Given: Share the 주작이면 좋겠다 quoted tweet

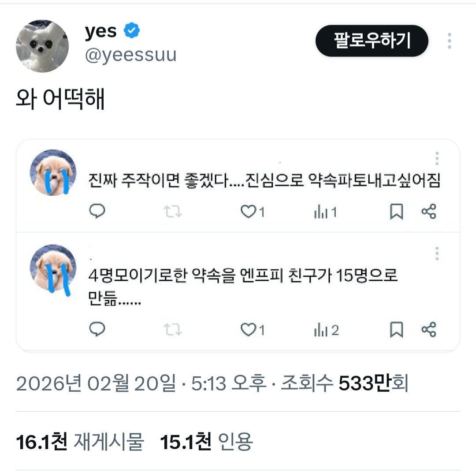Looking at the screenshot, I should pyautogui.click(x=428, y=212).
